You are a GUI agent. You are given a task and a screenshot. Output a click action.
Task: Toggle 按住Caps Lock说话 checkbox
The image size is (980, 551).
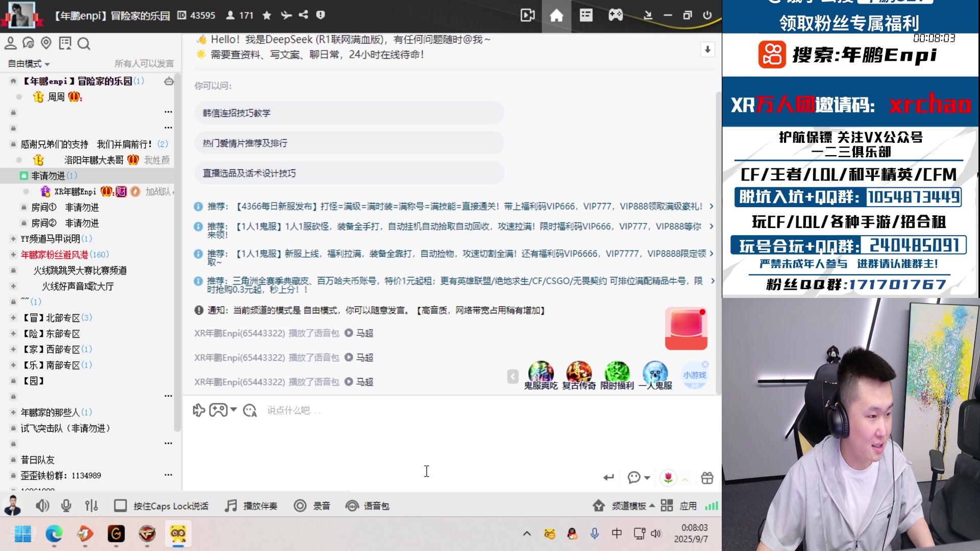click(x=120, y=506)
